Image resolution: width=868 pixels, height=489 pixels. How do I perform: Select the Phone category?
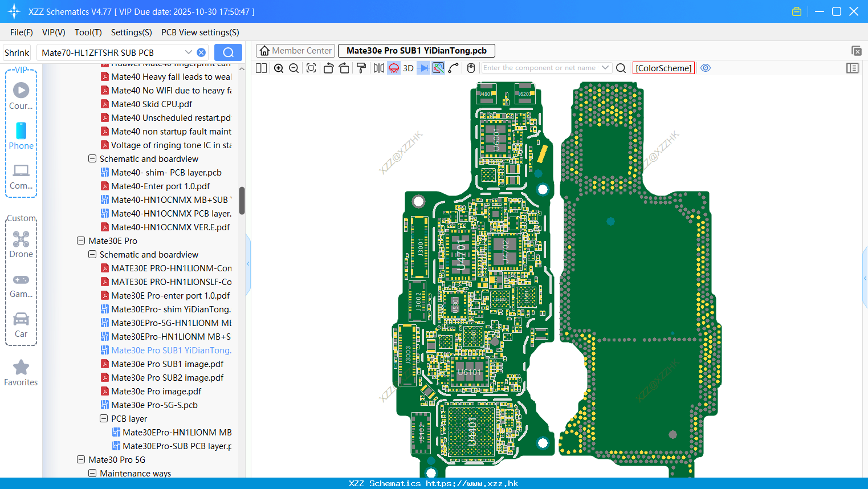coord(21,136)
